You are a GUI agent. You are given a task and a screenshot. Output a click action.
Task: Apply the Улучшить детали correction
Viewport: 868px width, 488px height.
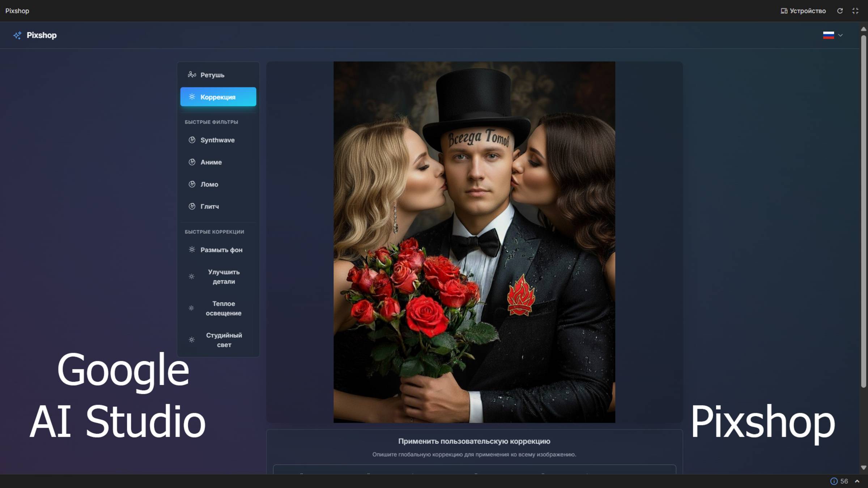click(218, 277)
